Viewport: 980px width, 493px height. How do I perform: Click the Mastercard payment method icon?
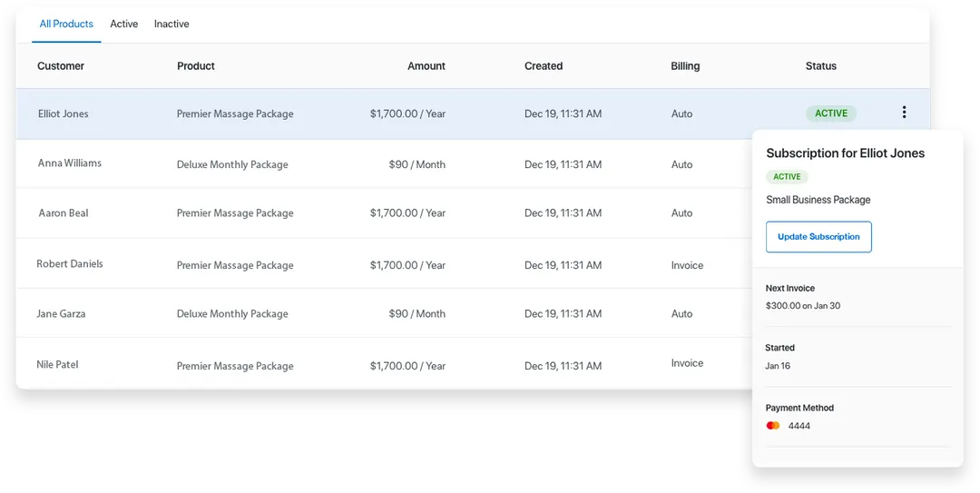click(x=773, y=426)
